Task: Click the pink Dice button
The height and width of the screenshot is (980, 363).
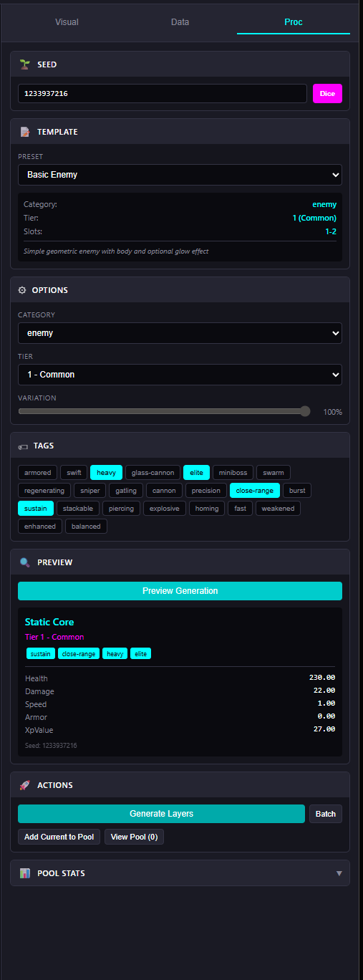Action: coord(327,94)
